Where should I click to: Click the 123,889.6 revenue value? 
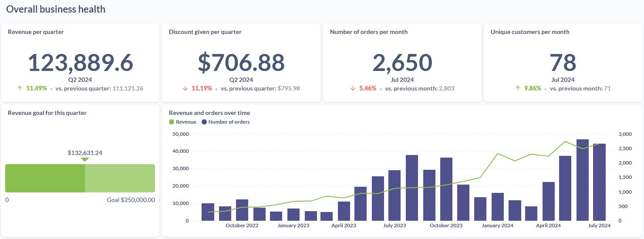pyautogui.click(x=81, y=63)
